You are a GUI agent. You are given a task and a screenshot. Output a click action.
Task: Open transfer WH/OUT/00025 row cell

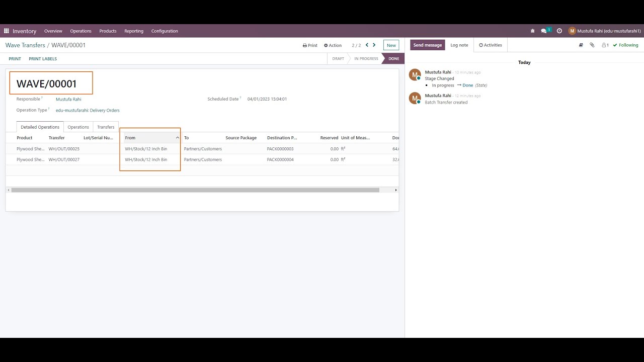(64, 149)
